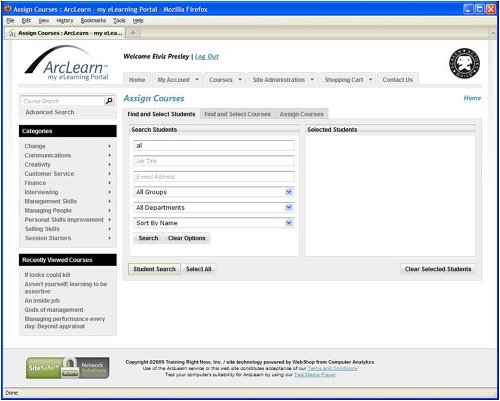Open the All Departments dropdown
This screenshot has width=500, height=401.
(214, 207)
